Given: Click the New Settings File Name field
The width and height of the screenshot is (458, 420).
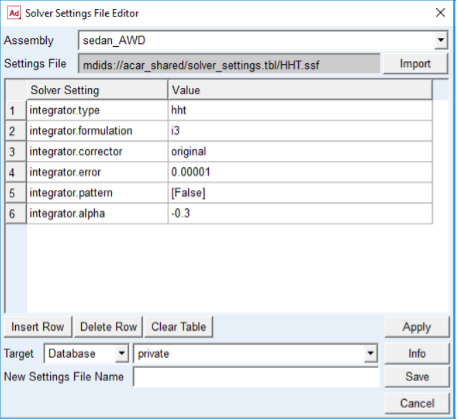Looking at the screenshot, I should click(256, 377).
